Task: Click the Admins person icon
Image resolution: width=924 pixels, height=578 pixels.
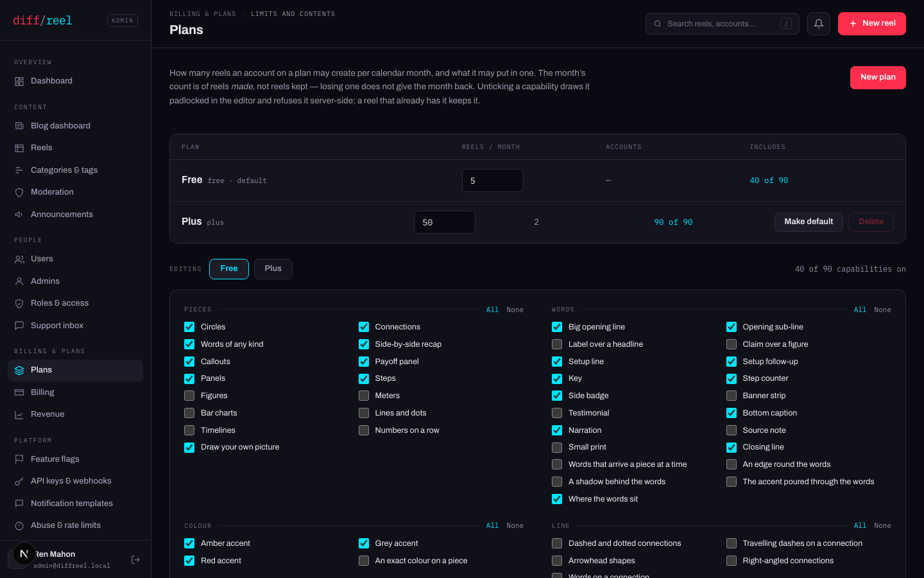Action: tap(19, 281)
